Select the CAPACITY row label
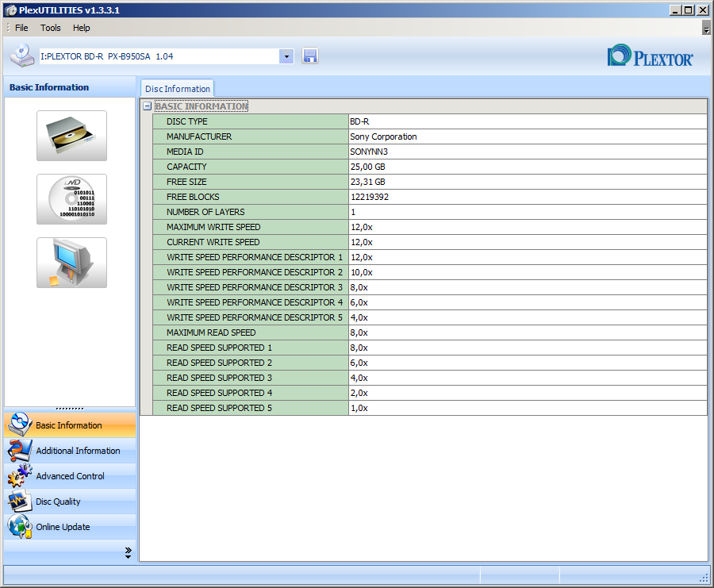This screenshot has height=588, width=714. (186, 167)
